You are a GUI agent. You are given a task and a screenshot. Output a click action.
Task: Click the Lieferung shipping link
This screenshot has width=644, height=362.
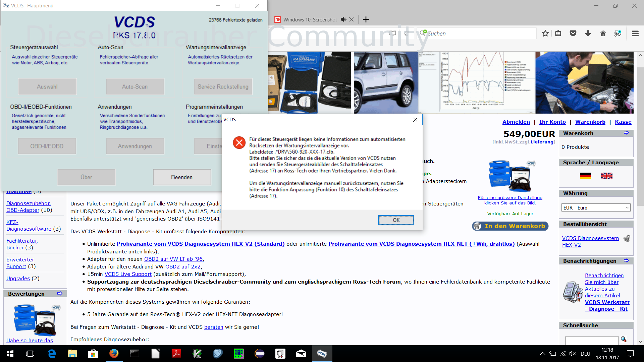542,142
